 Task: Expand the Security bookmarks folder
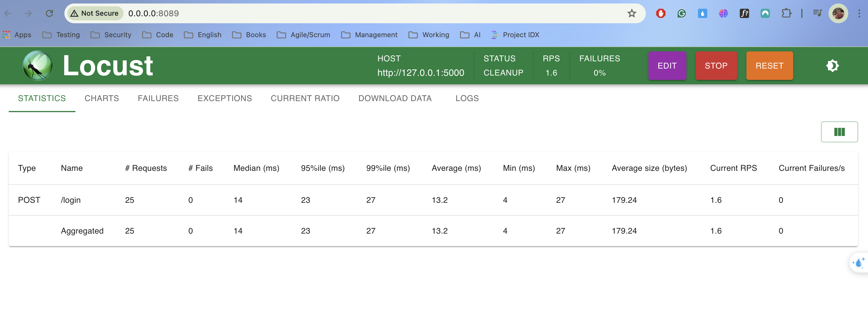(111, 35)
